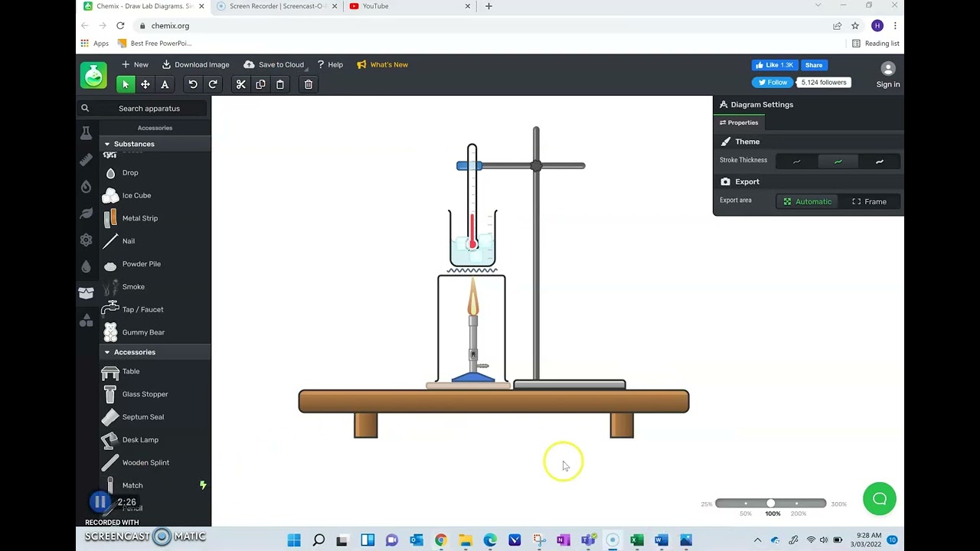
Task: Add an Ice Cube to the diagram
Action: [136, 195]
